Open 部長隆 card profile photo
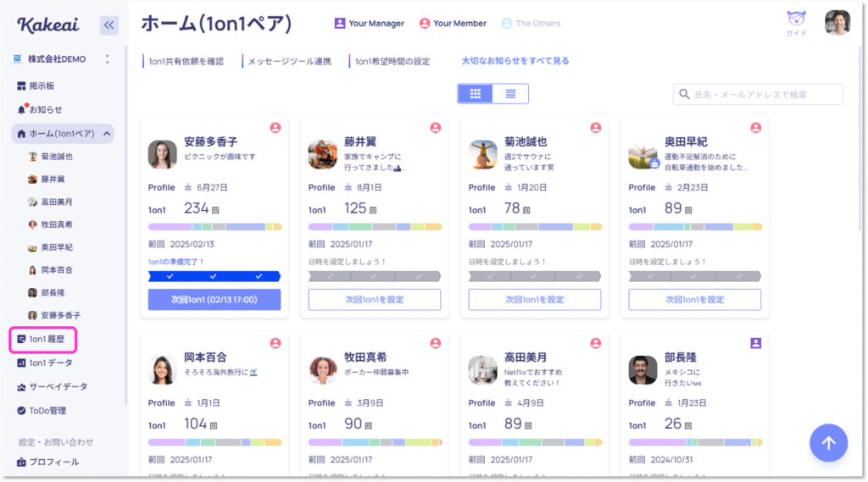 tap(643, 370)
